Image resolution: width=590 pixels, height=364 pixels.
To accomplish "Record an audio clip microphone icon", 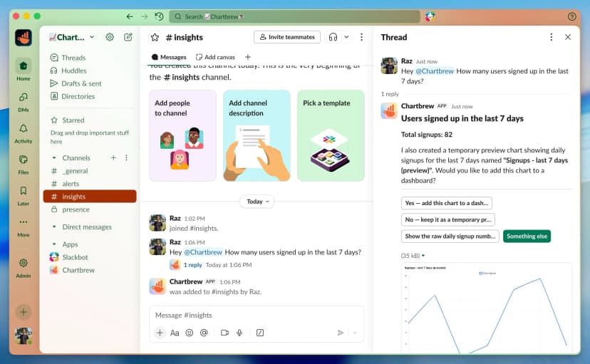I will [239, 333].
